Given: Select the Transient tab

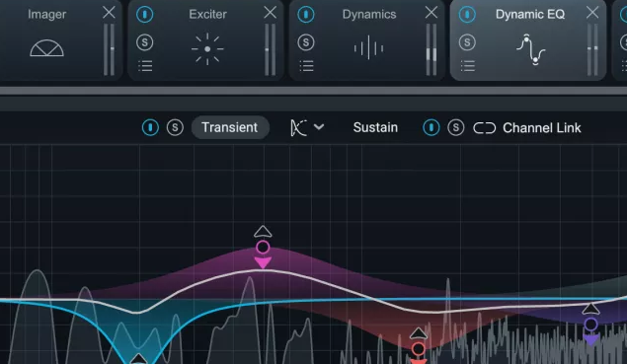Looking at the screenshot, I should point(230,127).
